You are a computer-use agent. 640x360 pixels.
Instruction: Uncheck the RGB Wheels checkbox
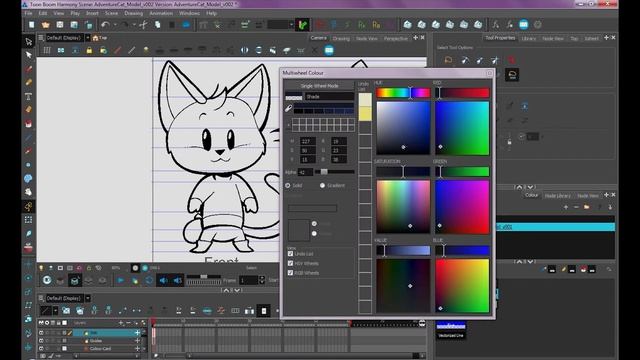290,273
